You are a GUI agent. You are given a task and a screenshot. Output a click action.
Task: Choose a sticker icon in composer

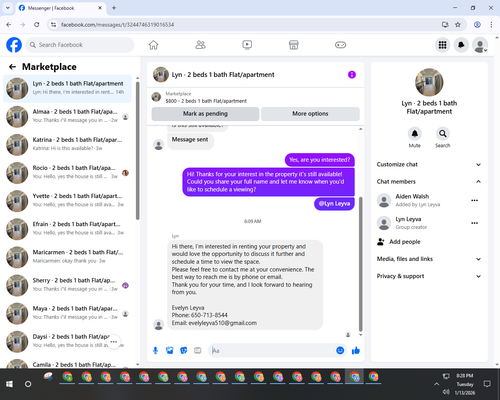click(x=184, y=350)
